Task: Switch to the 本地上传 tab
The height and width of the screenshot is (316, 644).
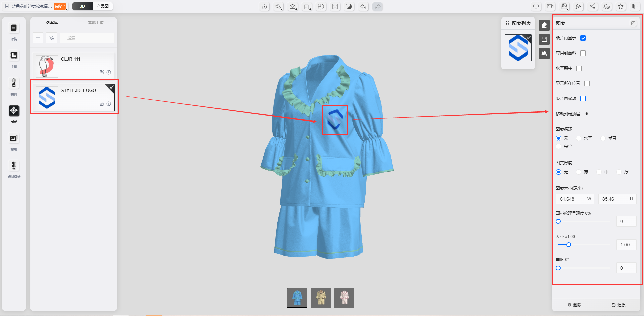Action: pyautogui.click(x=96, y=23)
